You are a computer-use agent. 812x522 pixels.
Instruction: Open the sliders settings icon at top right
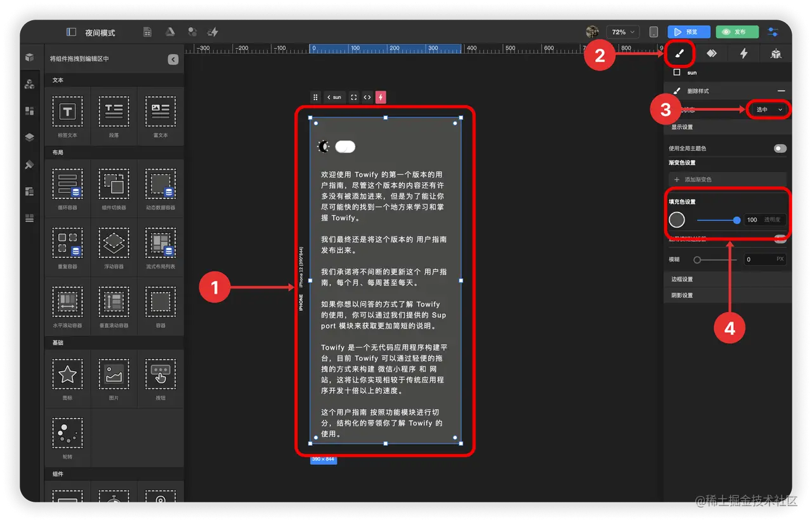773,32
